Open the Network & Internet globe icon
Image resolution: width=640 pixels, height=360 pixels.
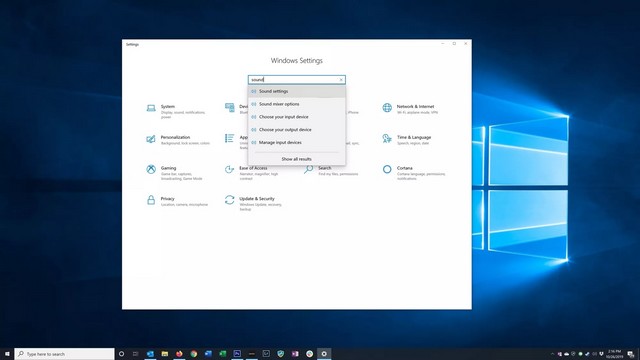[387, 108]
